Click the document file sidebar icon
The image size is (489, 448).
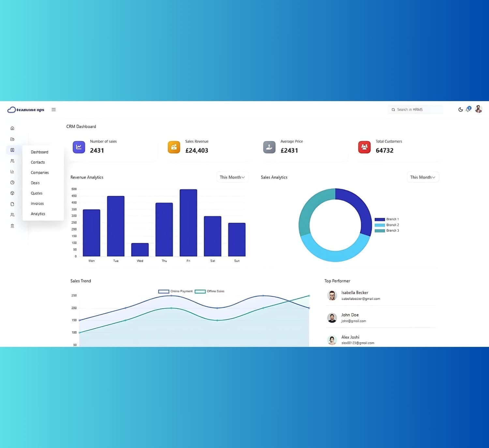pyautogui.click(x=12, y=204)
